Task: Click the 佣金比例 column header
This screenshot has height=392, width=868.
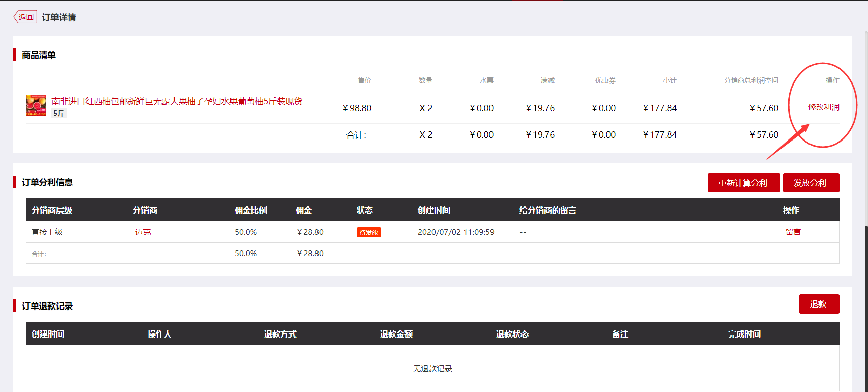Action: 250,210
